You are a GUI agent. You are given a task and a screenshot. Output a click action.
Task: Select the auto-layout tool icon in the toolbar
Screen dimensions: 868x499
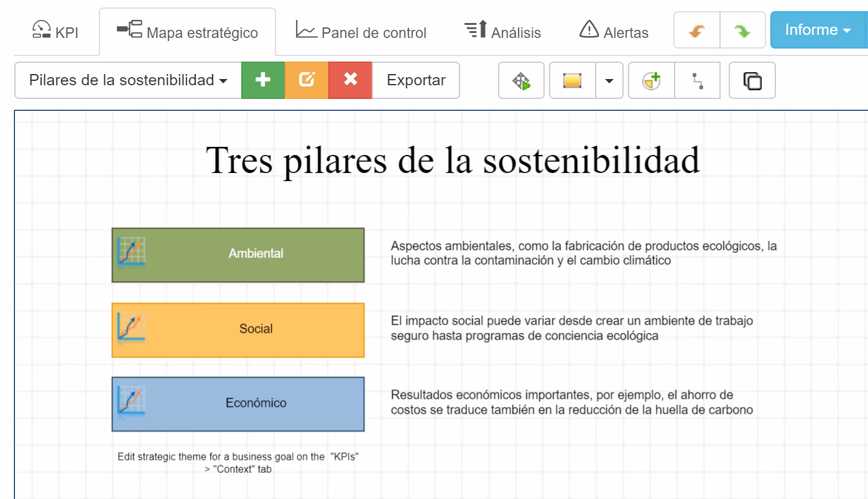tap(521, 80)
